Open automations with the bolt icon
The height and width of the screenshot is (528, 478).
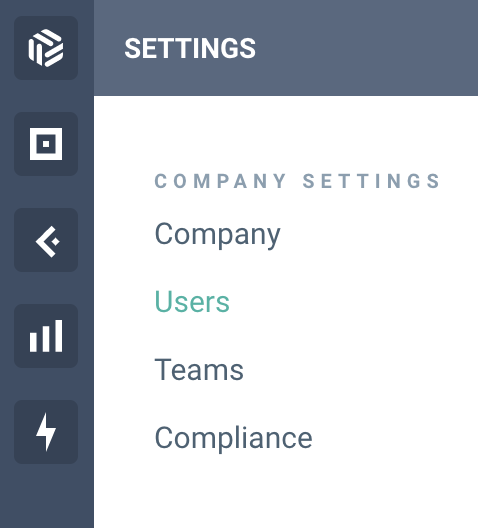46,432
